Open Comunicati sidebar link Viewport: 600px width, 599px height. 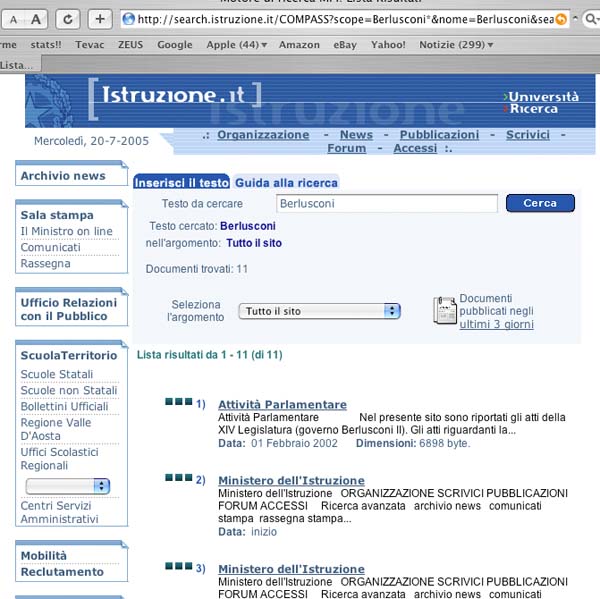point(51,247)
